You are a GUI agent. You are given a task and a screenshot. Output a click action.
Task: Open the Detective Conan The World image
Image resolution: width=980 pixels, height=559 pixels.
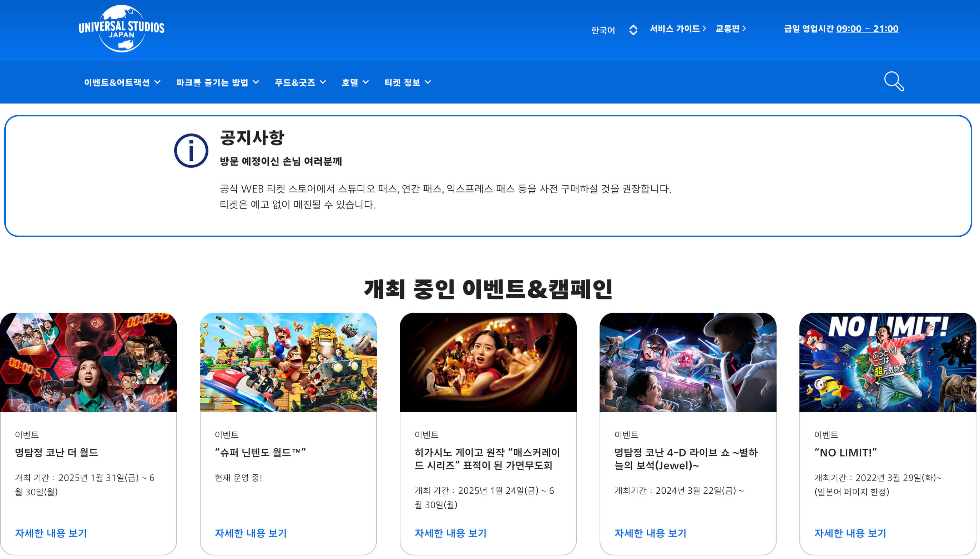88,362
